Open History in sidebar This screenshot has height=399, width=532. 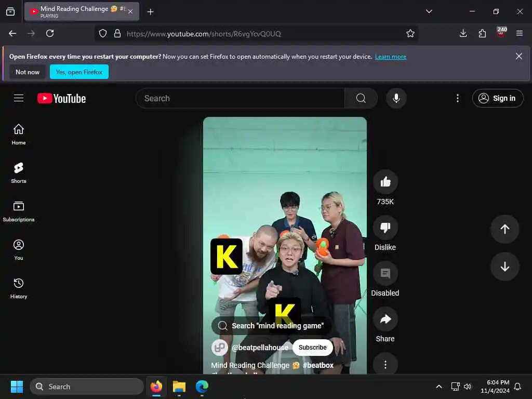pyautogui.click(x=19, y=288)
